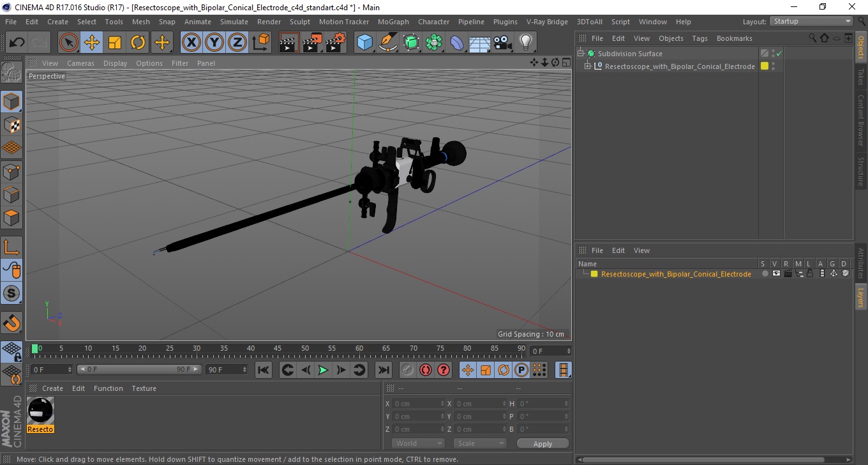Screen dimensions: 868x465
Task: Go to start of animation
Action: click(x=264, y=370)
